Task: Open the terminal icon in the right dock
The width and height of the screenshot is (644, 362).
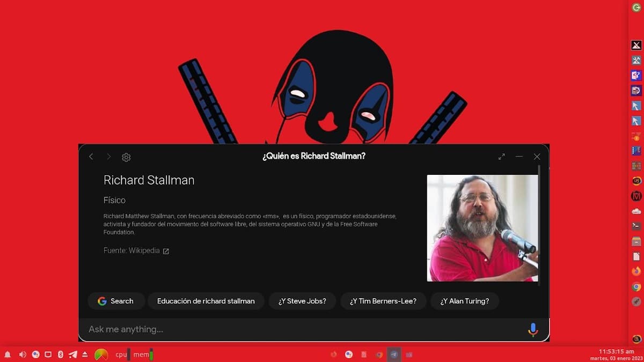Action: (x=636, y=226)
